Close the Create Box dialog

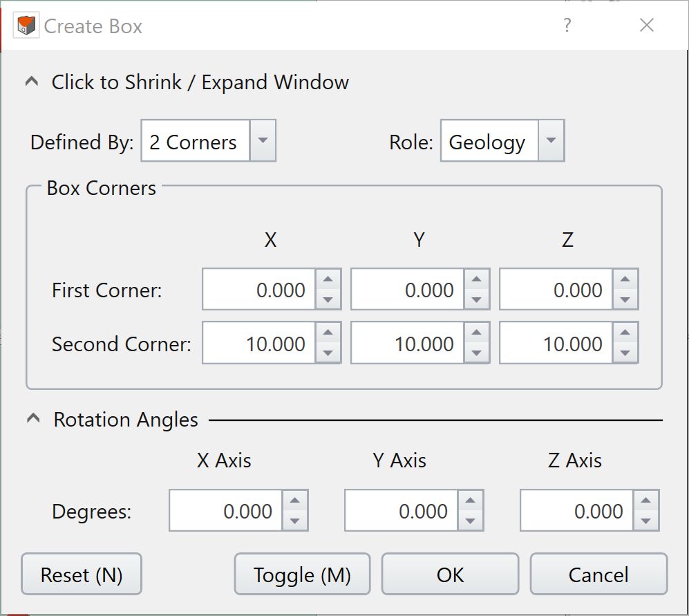647,25
